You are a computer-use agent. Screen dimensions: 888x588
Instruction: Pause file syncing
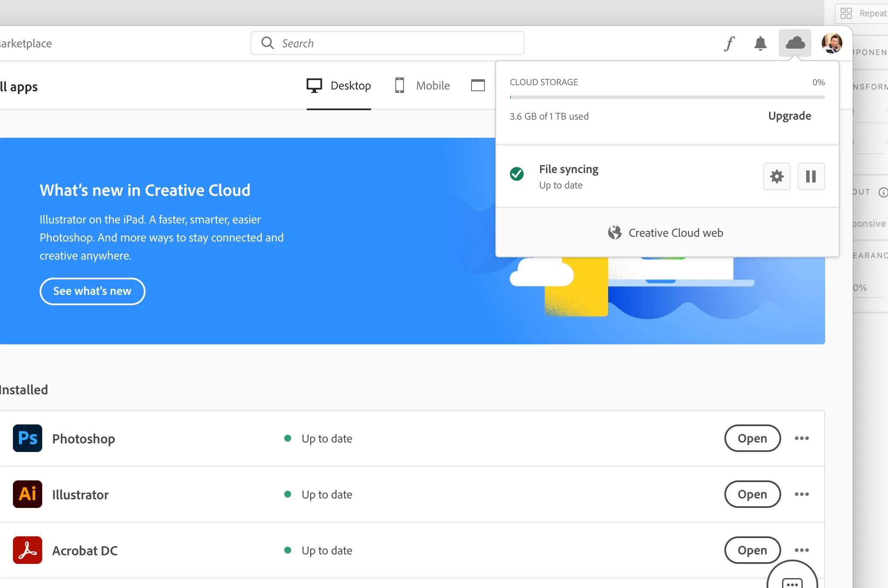click(x=811, y=176)
